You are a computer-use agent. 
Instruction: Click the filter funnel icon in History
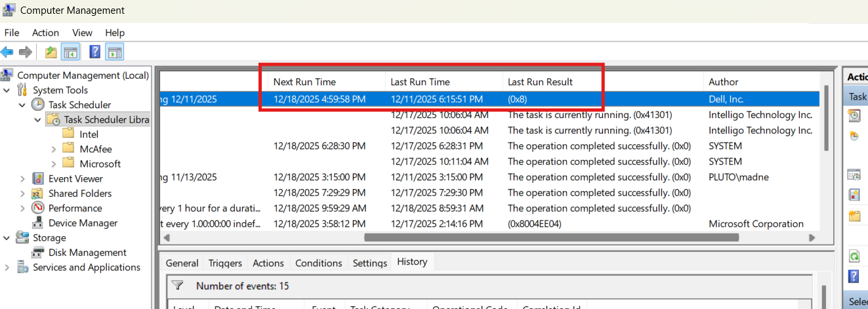click(177, 285)
